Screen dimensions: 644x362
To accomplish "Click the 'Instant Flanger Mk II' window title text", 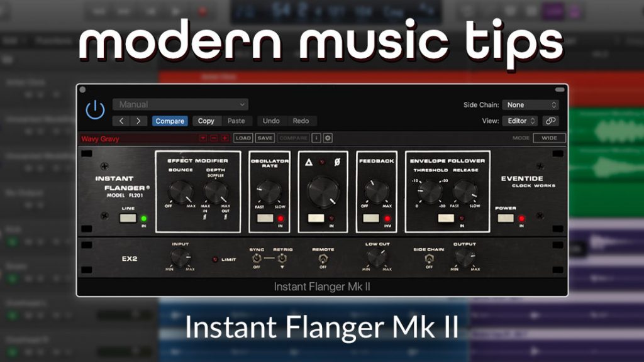I will (322, 287).
